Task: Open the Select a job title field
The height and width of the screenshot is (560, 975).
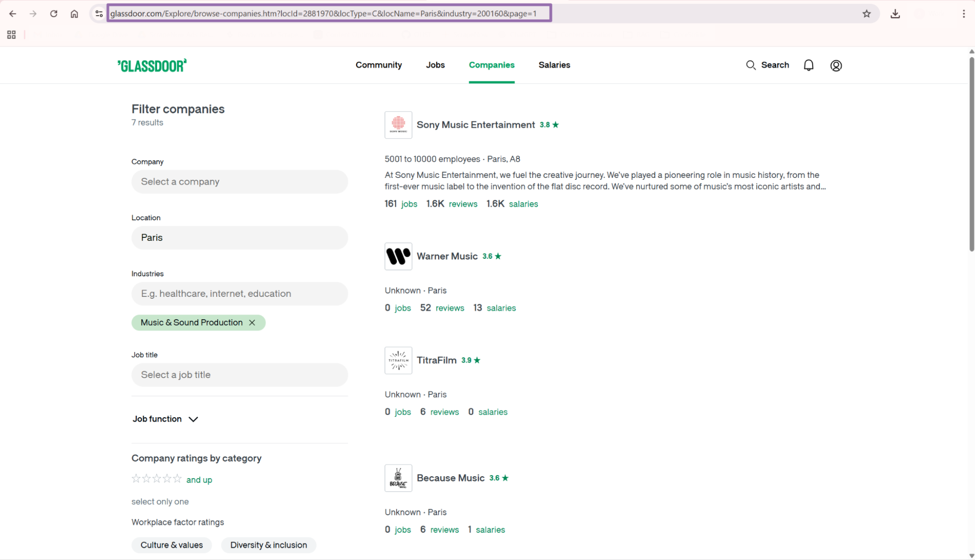Action: pyautogui.click(x=239, y=375)
